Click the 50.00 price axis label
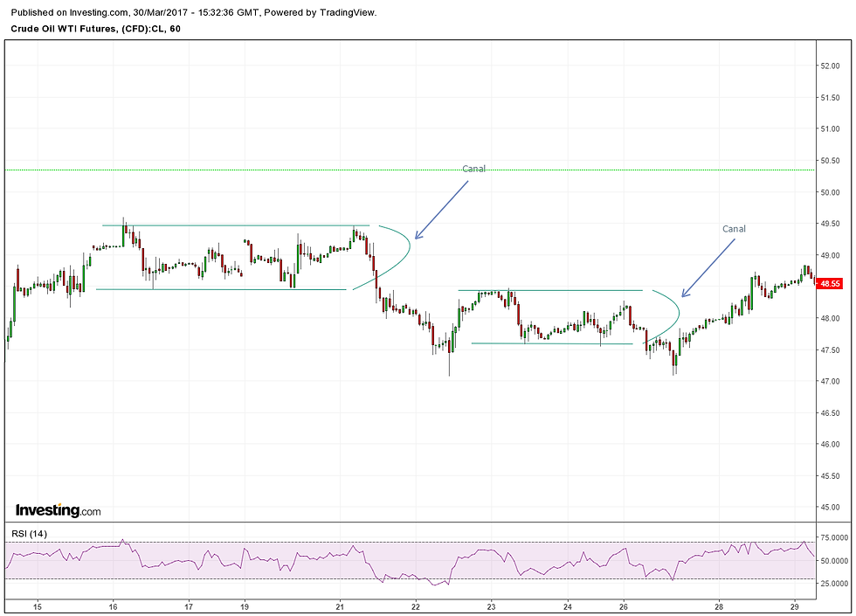The height and width of the screenshot is (616, 856). click(x=831, y=192)
